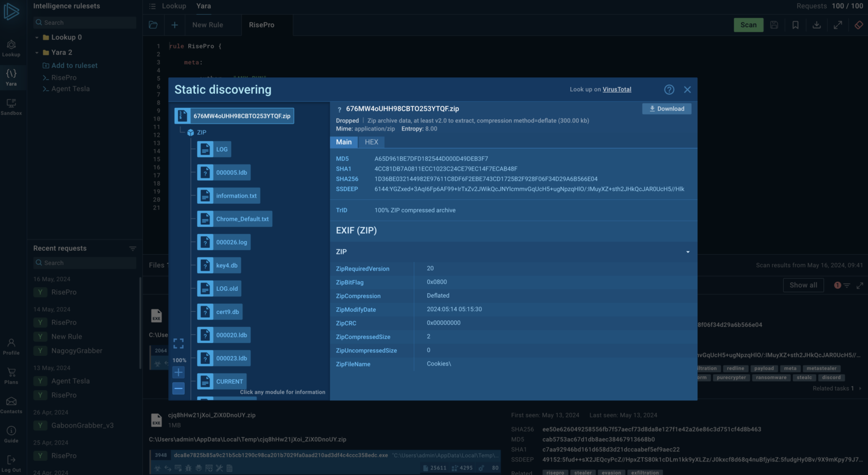Viewport: 868px width, 475px height.
Task: Download the 676MW4oUHH98CBTO253YTQF.zip archive
Action: [x=667, y=108]
